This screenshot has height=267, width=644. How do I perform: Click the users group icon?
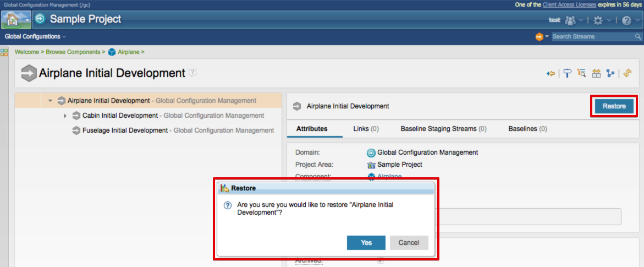[x=570, y=20]
